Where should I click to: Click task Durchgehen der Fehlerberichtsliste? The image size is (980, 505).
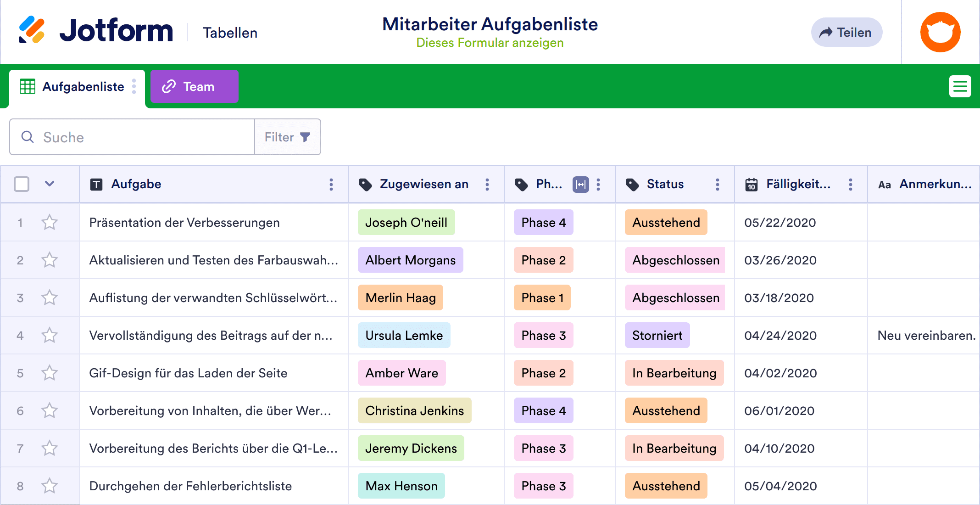[190, 486]
